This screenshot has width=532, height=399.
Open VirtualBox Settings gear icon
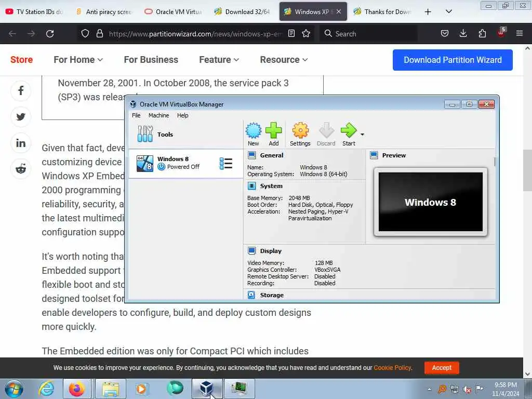300,135
